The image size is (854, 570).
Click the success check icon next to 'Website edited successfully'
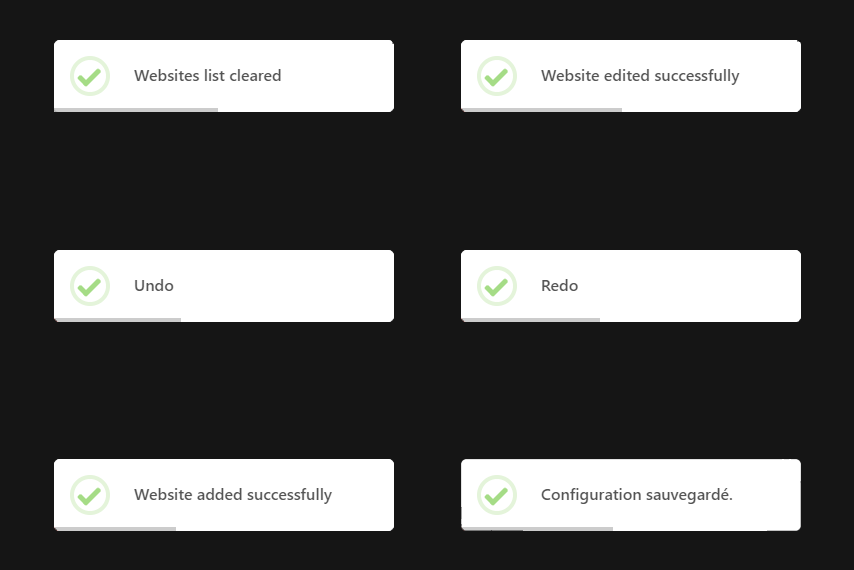tap(497, 76)
